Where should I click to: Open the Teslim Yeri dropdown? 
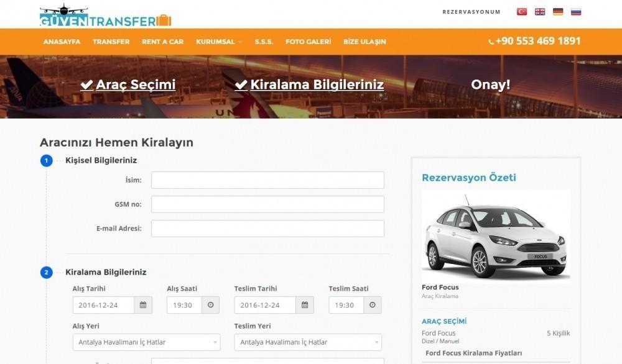tap(308, 342)
